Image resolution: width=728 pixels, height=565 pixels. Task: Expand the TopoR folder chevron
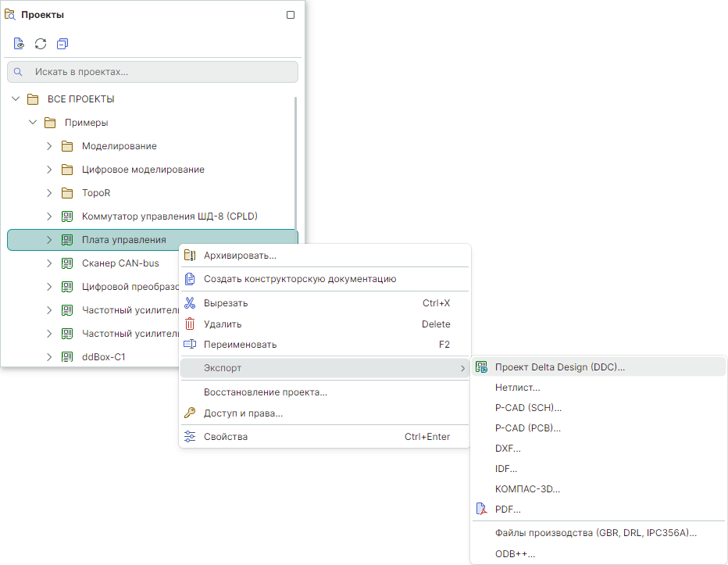tap(49, 193)
